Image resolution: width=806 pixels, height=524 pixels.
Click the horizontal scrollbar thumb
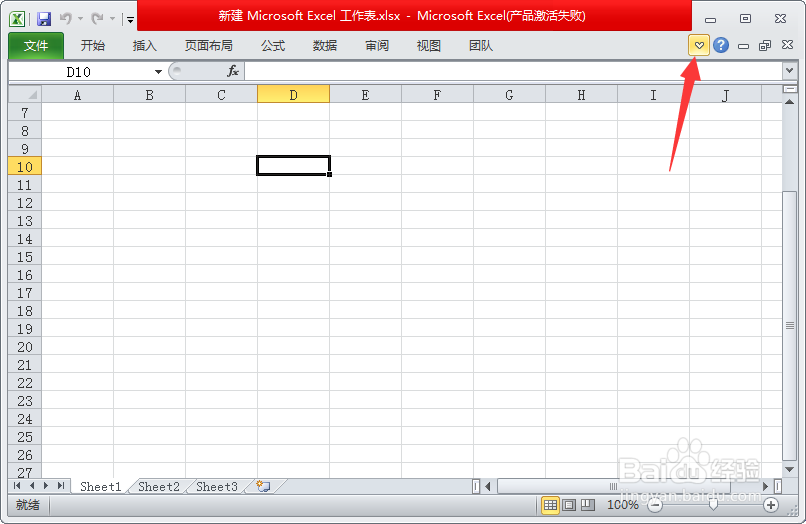pos(614,486)
